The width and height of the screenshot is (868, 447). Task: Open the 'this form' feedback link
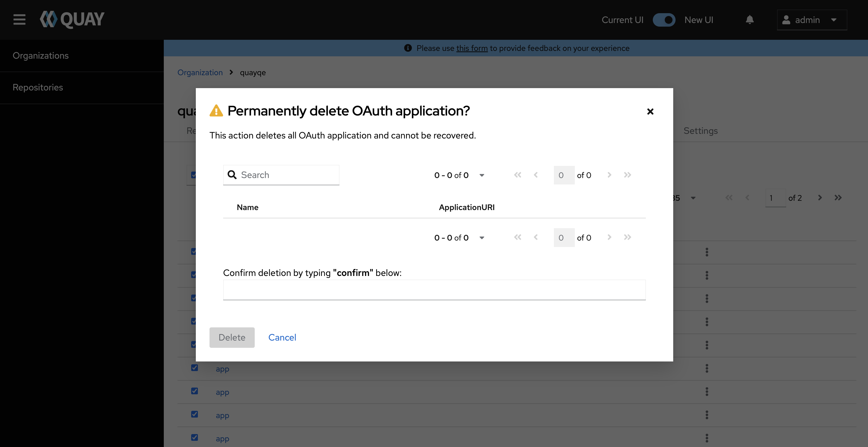472,48
